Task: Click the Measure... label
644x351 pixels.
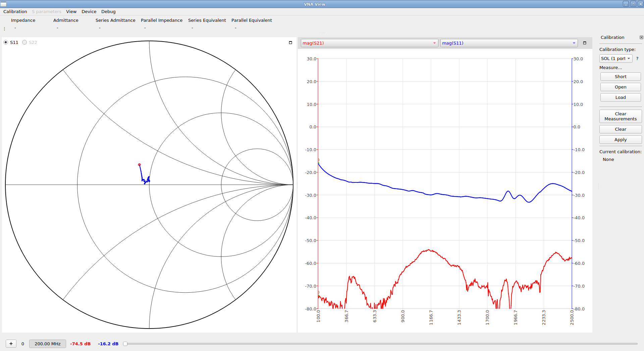Action: coord(610,68)
